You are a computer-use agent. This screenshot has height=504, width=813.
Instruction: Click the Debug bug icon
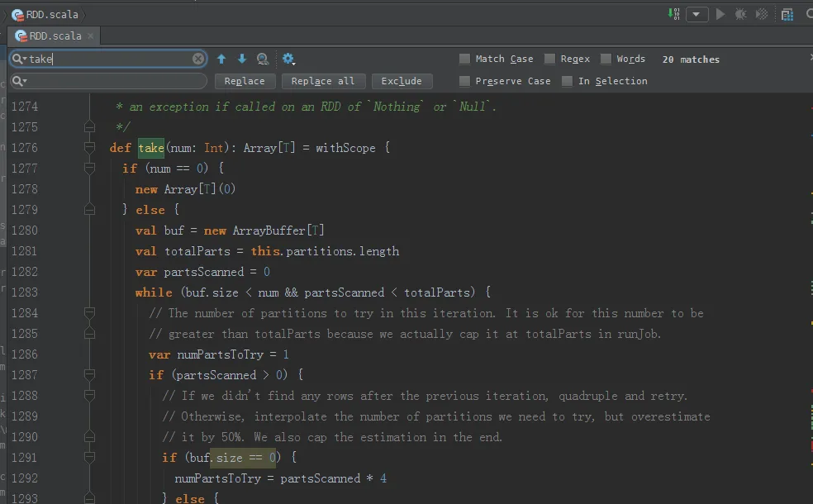coord(740,14)
